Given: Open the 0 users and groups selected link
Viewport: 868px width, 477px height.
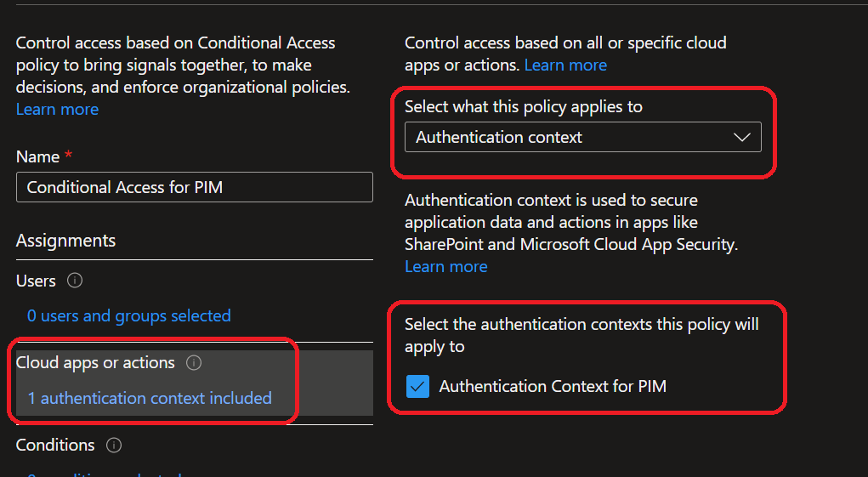Looking at the screenshot, I should [128, 316].
